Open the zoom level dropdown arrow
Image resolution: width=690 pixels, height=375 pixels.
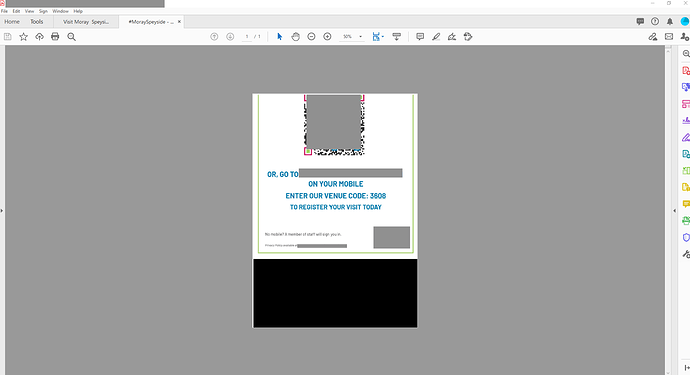tap(360, 37)
